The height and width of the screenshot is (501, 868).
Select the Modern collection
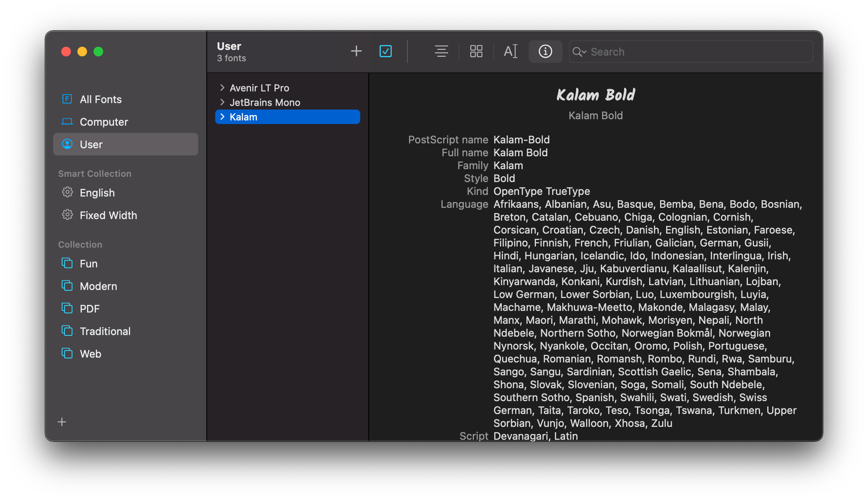pos(98,286)
